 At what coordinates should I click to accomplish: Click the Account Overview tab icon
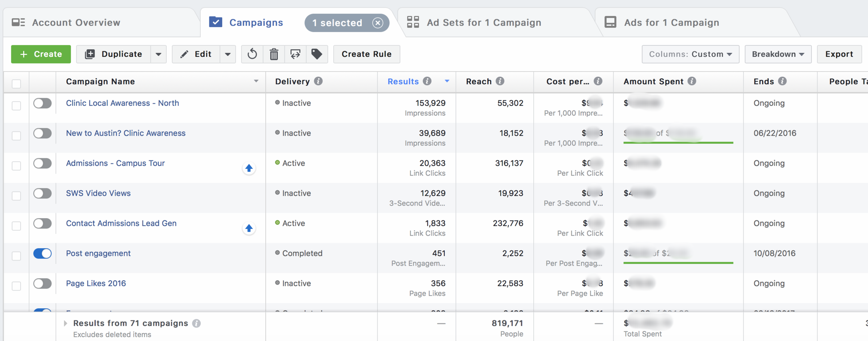tap(18, 23)
